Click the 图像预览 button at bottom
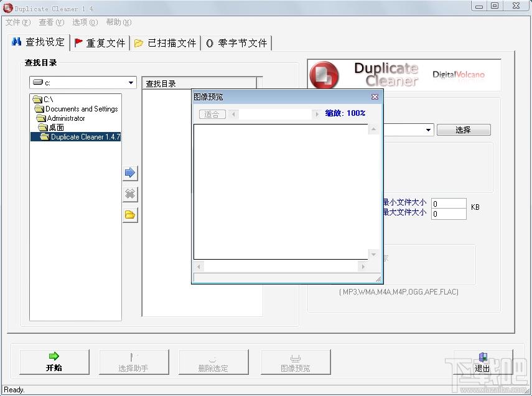Viewport: 532px width, 396px height. [x=296, y=362]
